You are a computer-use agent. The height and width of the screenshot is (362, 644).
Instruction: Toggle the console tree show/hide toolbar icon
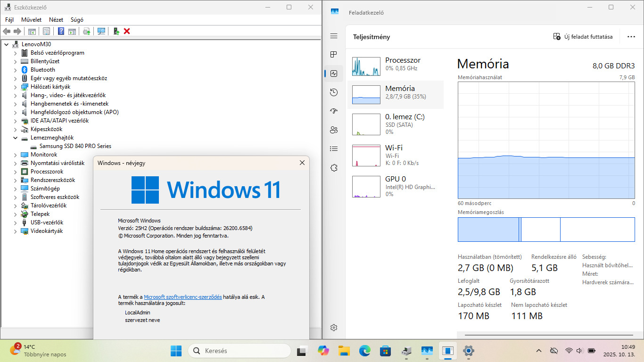pyautogui.click(x=32, y=31)
